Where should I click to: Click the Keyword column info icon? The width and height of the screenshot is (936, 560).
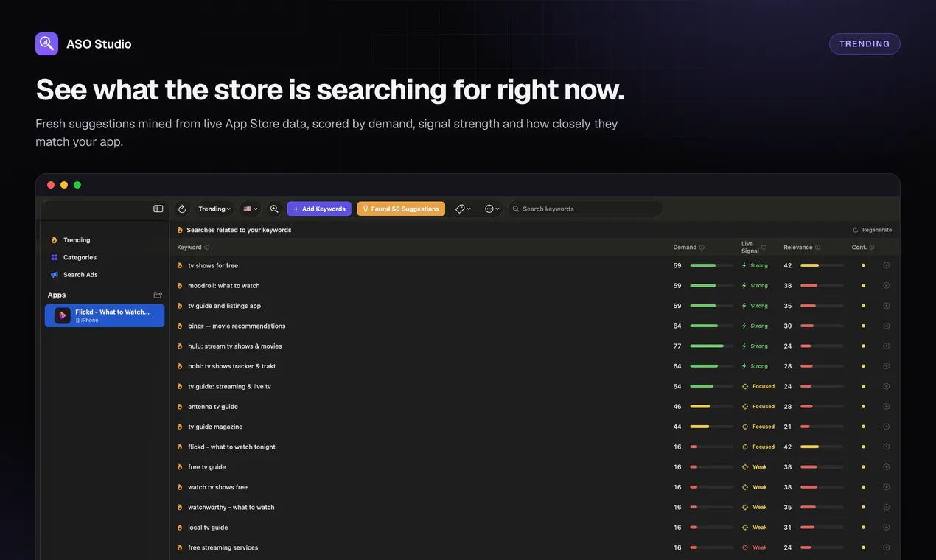(x=206, y=248)
